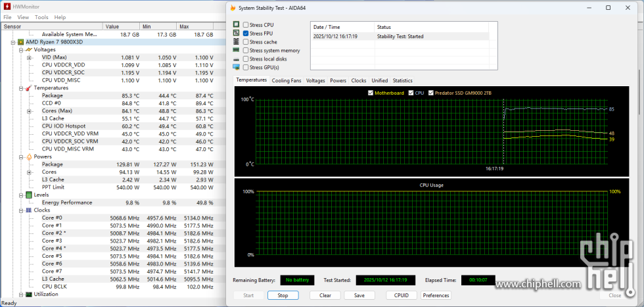The width and height of the screenshot is (644, 307).
Task: Open Preferences in the stability test window
Action: 436,295
